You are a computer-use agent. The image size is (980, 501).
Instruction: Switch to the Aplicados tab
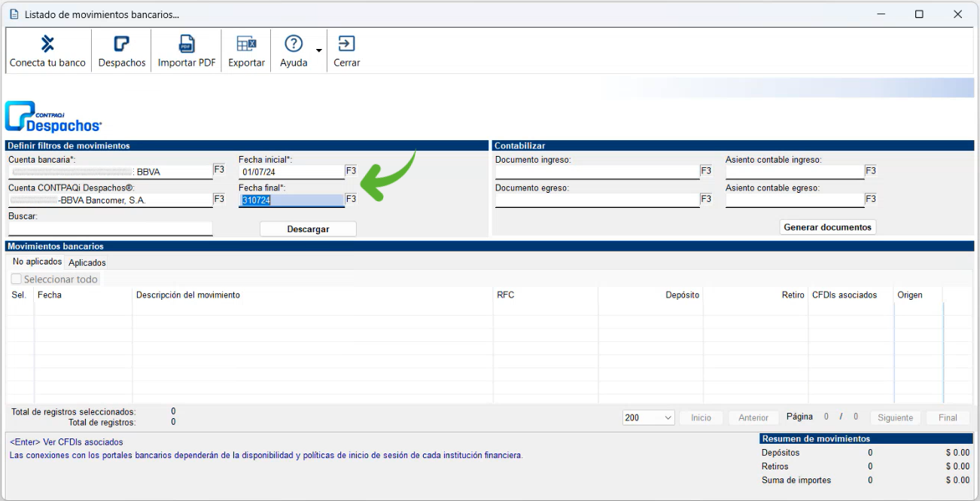tap(87, 263)
